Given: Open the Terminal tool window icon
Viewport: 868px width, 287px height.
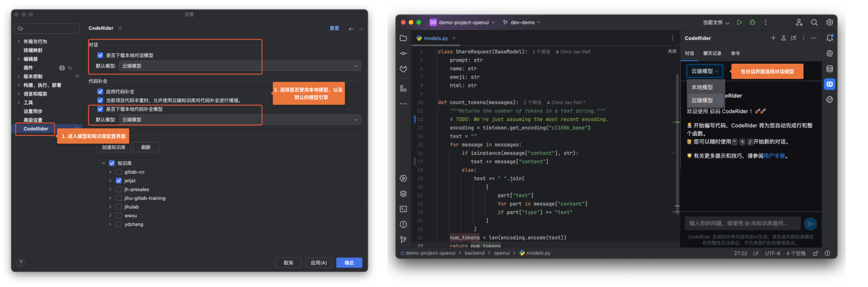Looking at the screenshot, I should click(403, 209).
